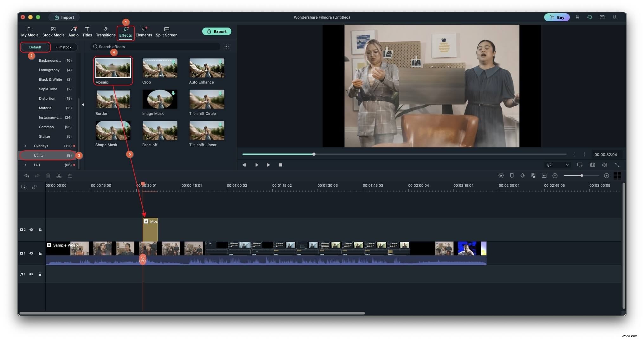The width and height of the screenshot is (644, 339).
Task: Open the Transitions tab
Action: [x=106, y=31]
